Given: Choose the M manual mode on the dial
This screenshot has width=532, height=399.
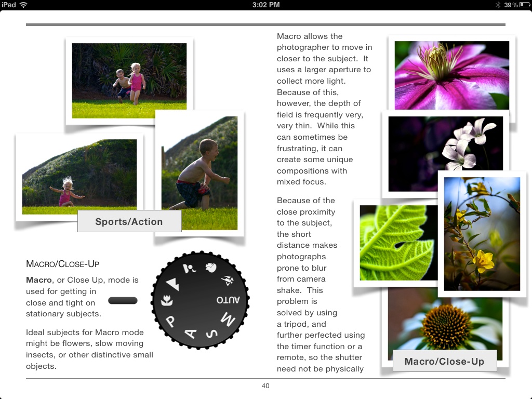Looking at the screenshot, I should [228, 320].
